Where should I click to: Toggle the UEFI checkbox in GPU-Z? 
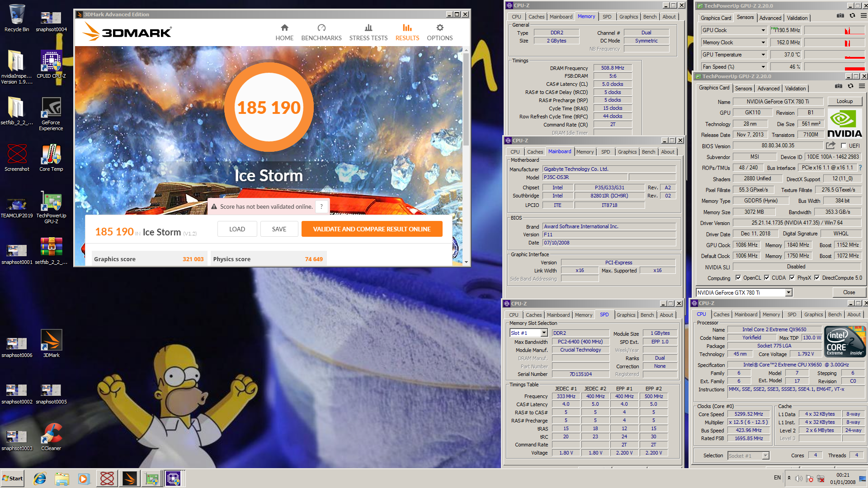coord(844,145)
